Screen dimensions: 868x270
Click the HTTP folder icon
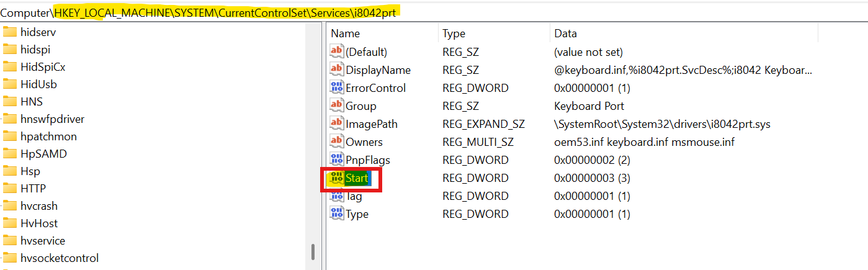point(9,189)
